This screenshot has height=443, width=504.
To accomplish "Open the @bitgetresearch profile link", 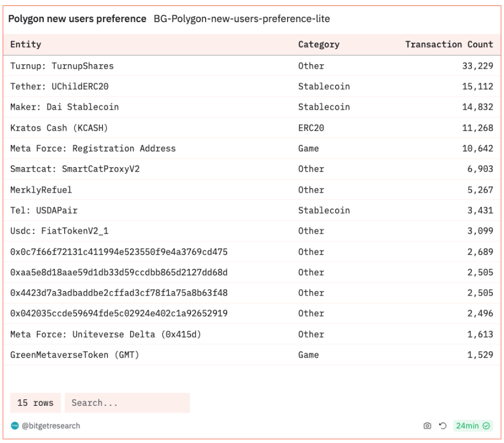I will [x=50, y=426].
